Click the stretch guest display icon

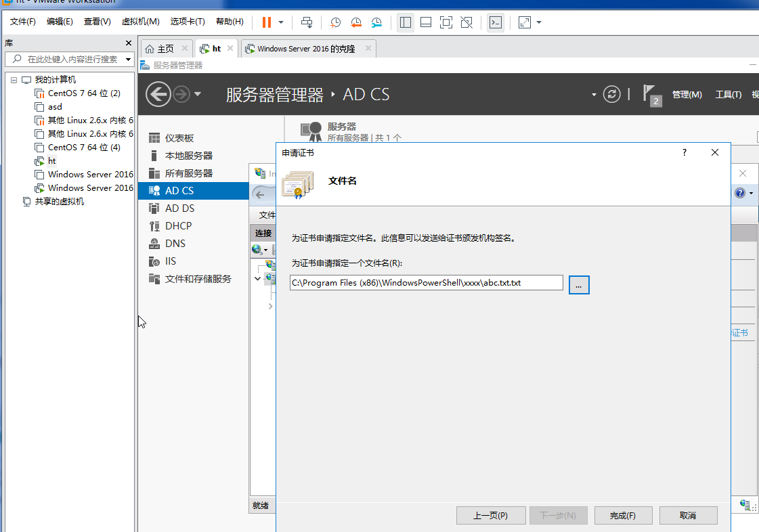point(525,22)
